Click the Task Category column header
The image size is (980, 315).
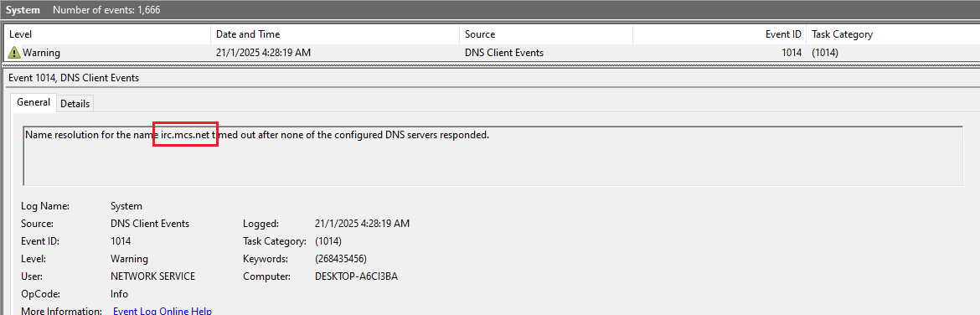893,34
